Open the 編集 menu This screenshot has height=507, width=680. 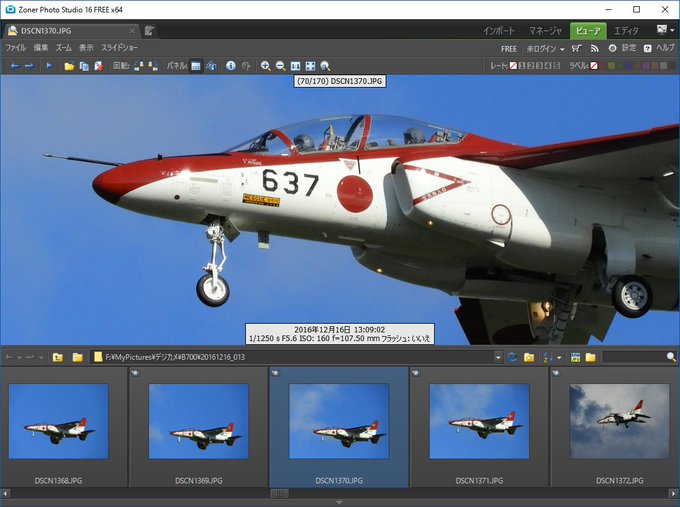[x=41, y=48]
